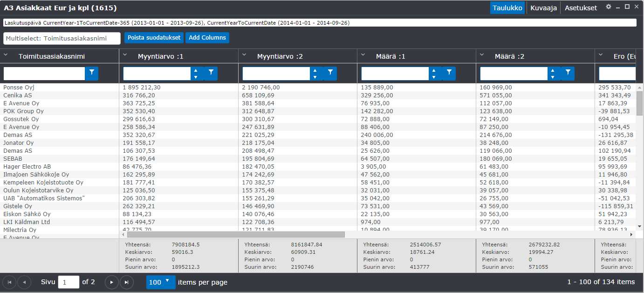Open the widget settings gear icon
The height and width of the screenshot is (293, 644).
608,7
